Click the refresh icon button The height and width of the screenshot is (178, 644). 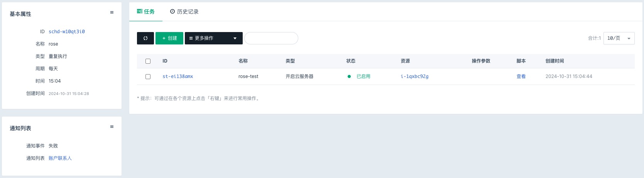tap(145, 38)
